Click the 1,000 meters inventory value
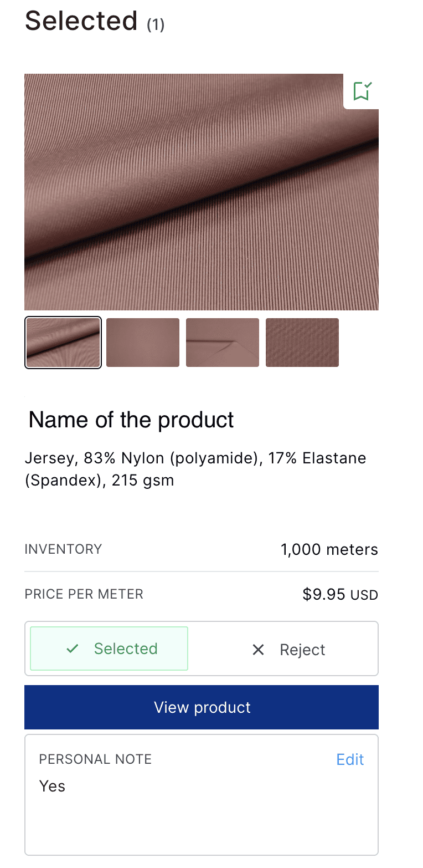 pyautogui.click(x=329, y=549)
